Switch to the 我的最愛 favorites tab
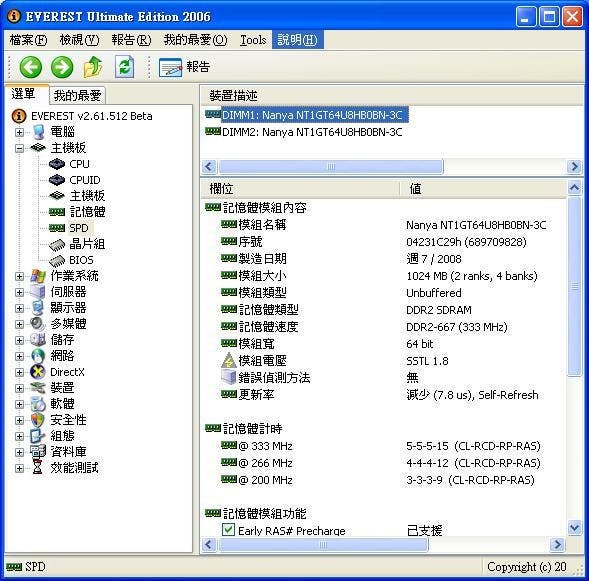Image resolution: width=589 pixels, height=581 pixels. pyautogui.click(x=77, y=95)
